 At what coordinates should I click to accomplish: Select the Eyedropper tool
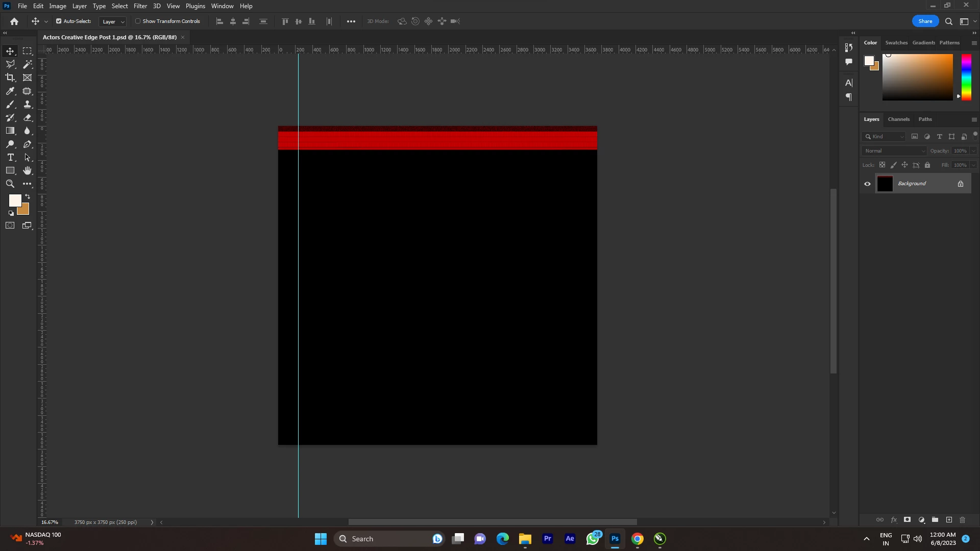point(10,91)
